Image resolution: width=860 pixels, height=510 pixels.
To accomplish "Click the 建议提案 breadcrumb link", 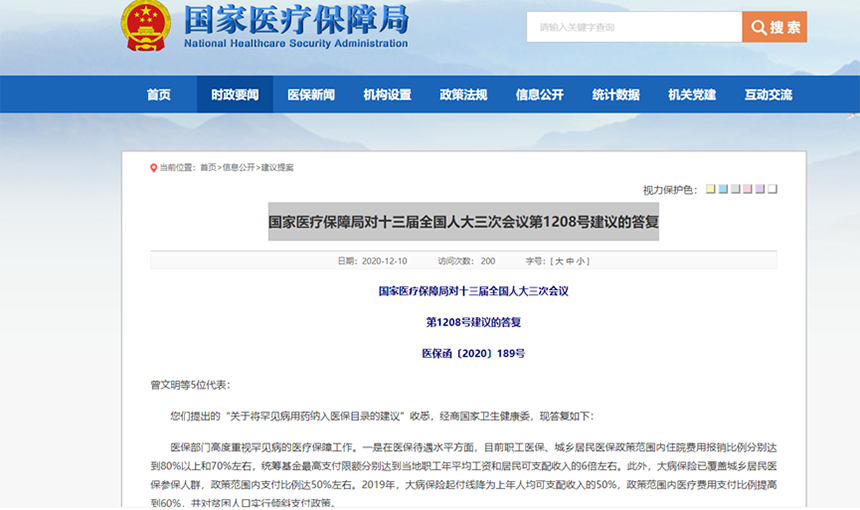I will pyautogui.click(x=278, y=168).
